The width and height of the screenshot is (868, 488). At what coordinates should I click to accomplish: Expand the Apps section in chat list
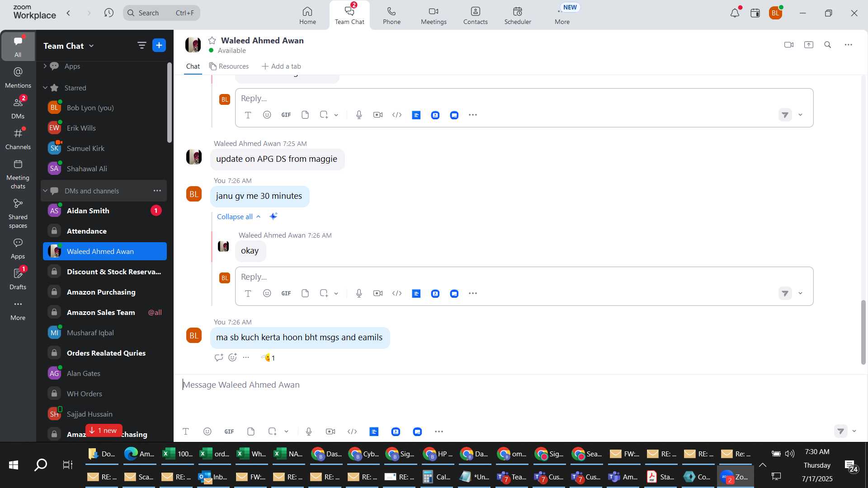[45, 66]
